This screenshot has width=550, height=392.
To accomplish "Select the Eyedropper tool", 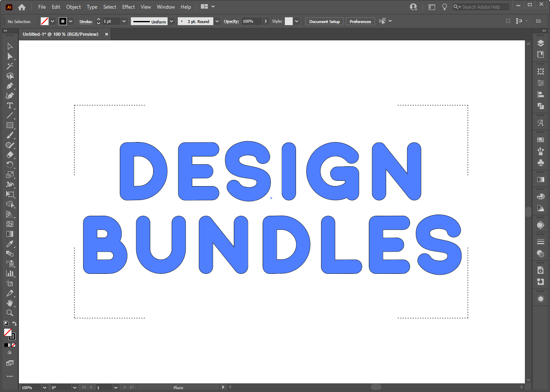I will click(x=10, y=244).
